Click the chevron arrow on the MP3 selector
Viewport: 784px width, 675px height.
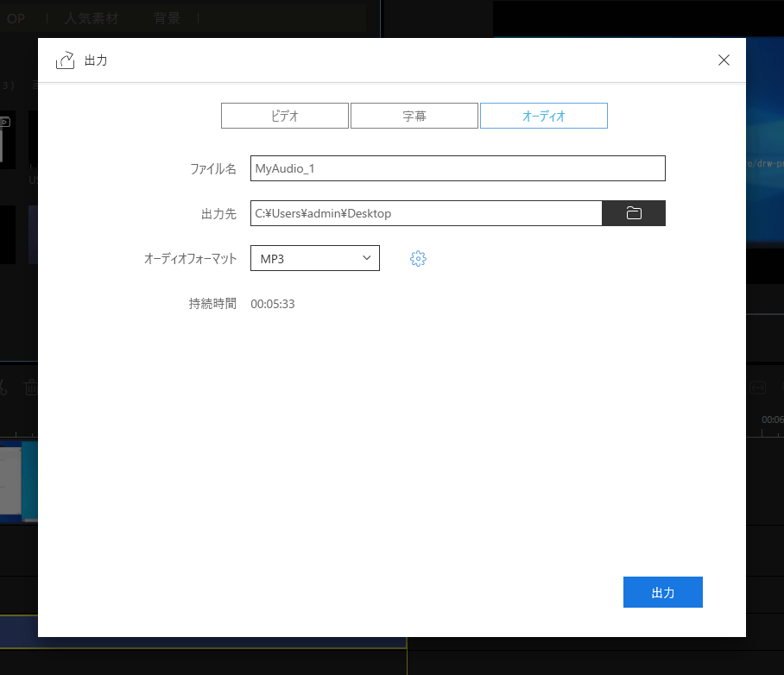point(366,257)
